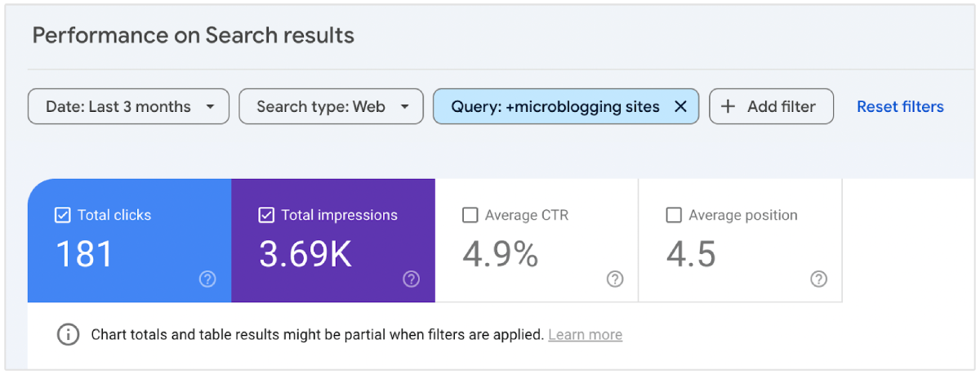Screen dimensions: 980x375
Task: Expand the Search type: Web dropdown
Action: [331, 106]
